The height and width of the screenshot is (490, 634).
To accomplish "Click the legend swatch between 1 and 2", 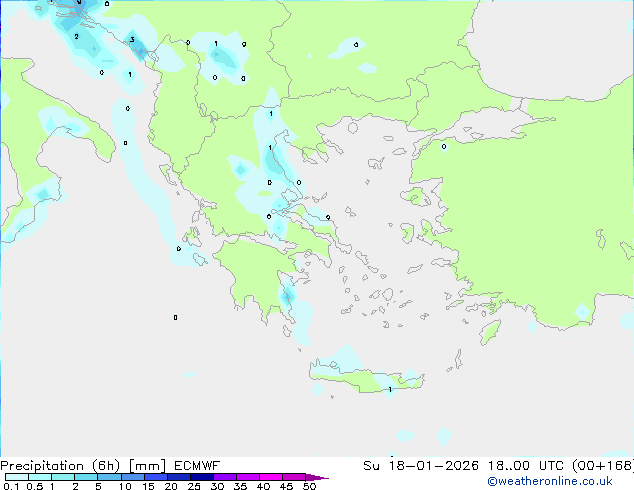I will pos(63,477).
